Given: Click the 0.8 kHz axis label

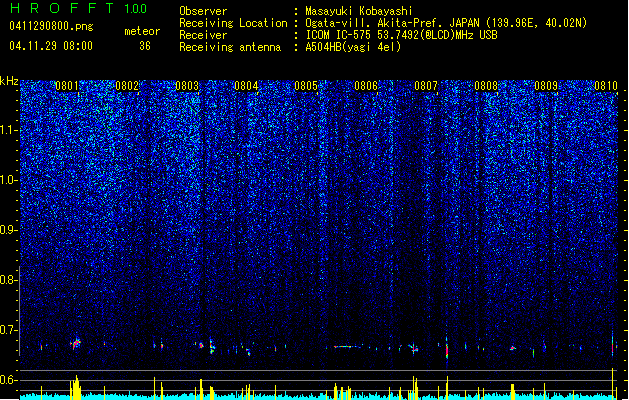Looking at the screenshot, I should 8,280.
